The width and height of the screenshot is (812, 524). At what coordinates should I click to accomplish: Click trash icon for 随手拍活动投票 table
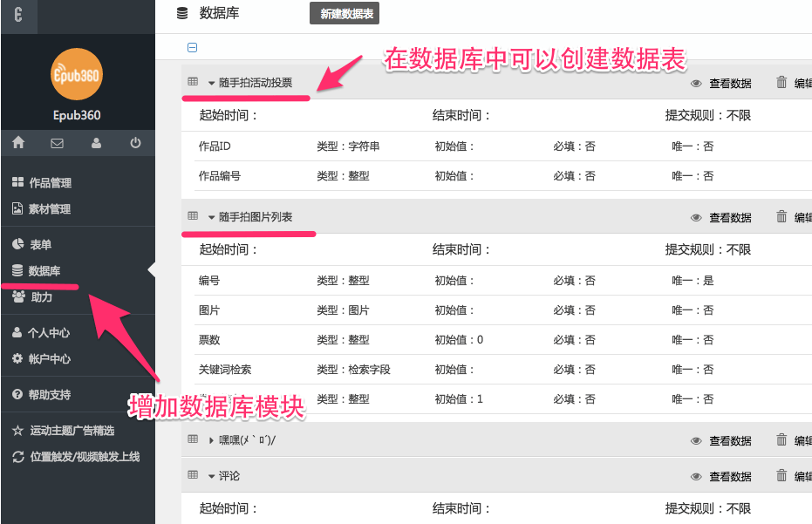click(781, 83)
